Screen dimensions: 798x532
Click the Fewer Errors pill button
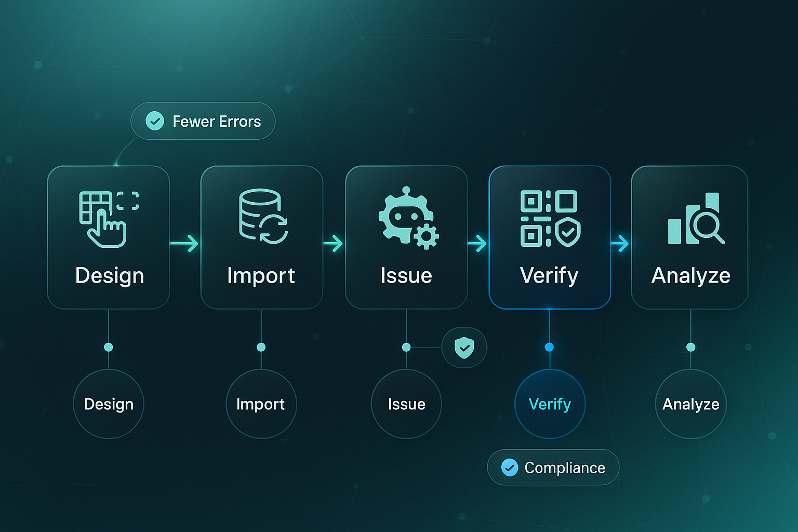click(x=203, y=121)
